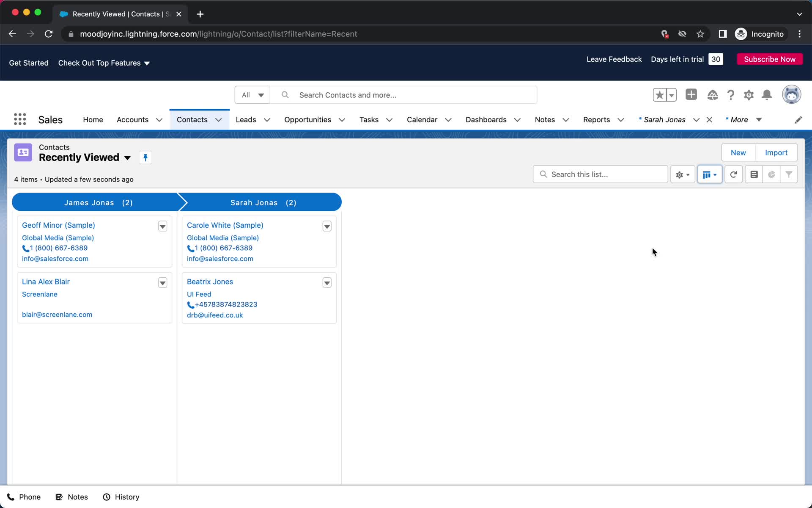The width and height of the screenshot is (812, 508).
Task: Click the Subscribe Now button
Action: (770, 59)
